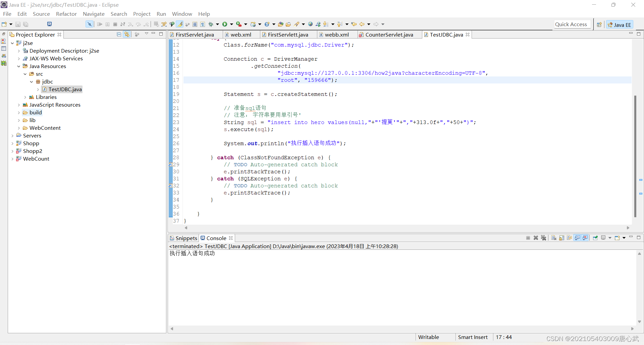Click the Save All toolbar icon

(x=26, y=24)
